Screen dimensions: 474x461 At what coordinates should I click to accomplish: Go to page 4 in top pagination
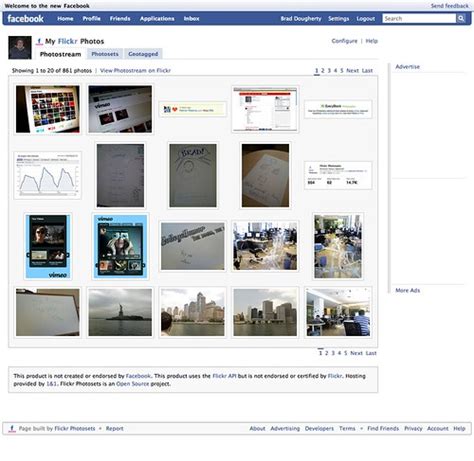335,71
